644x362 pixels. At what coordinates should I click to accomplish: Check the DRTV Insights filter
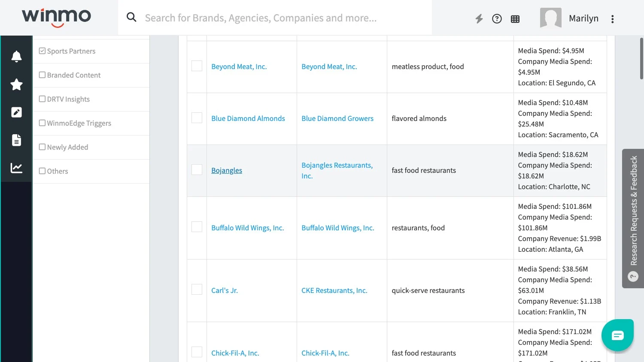(42, 99)
